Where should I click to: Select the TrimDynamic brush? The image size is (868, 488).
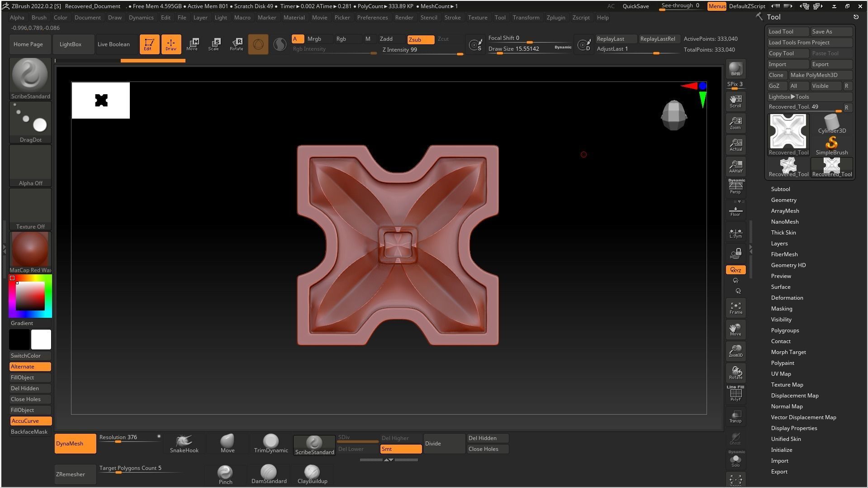pyautogui.click(x=271, y=444)
